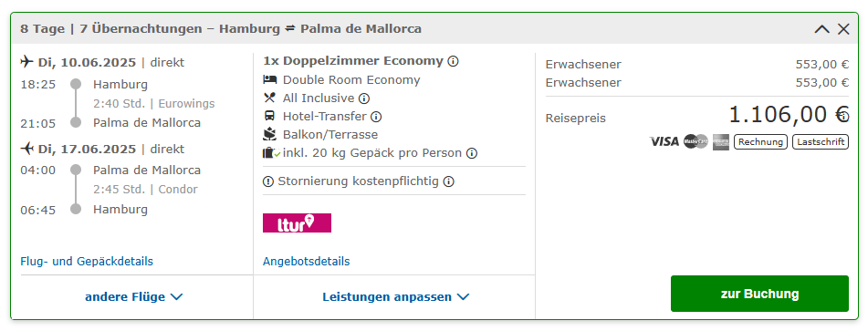Click info icon after Stornierung kostenpflichtig
868x331 pixels.
tap(448, 181)
